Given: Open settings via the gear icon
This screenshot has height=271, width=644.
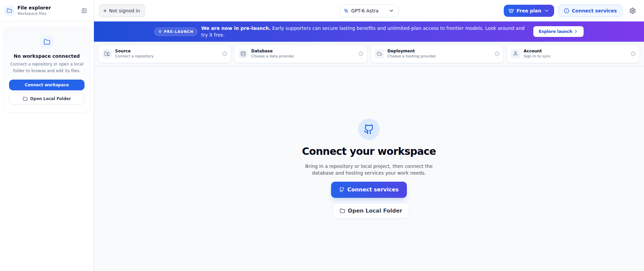Looking at the screenshot, I should (x=633, y=11).
